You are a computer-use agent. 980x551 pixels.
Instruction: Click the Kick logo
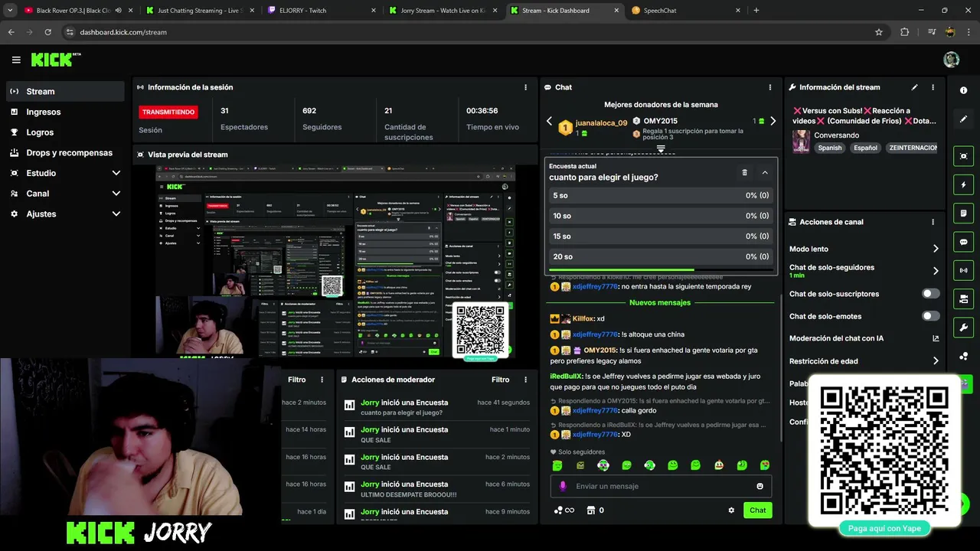point(55,60)
